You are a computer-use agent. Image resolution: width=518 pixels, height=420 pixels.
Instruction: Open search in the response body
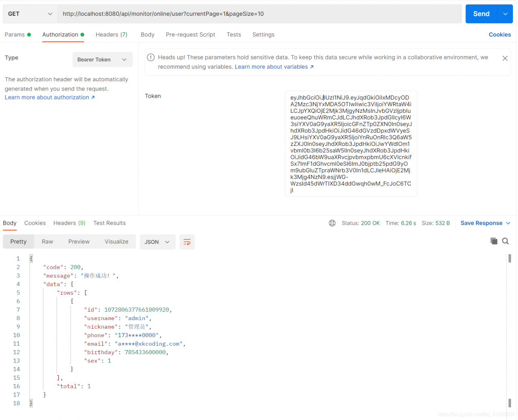click(x=505, y=241)
